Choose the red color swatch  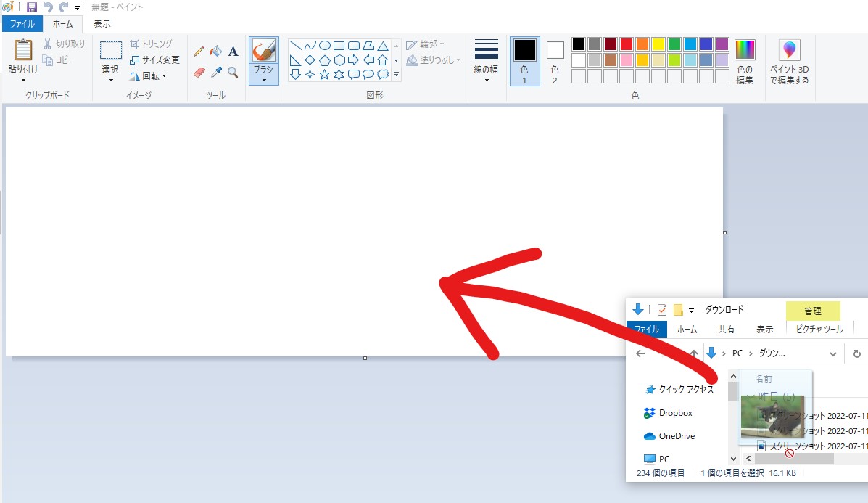pos(626,44)
